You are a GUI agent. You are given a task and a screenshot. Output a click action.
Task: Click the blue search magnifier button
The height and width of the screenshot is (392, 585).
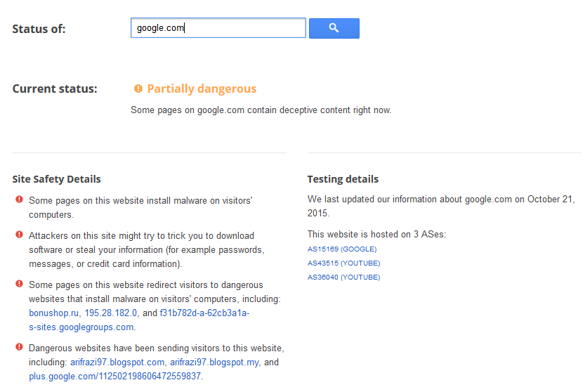click(x=334, y=28)
